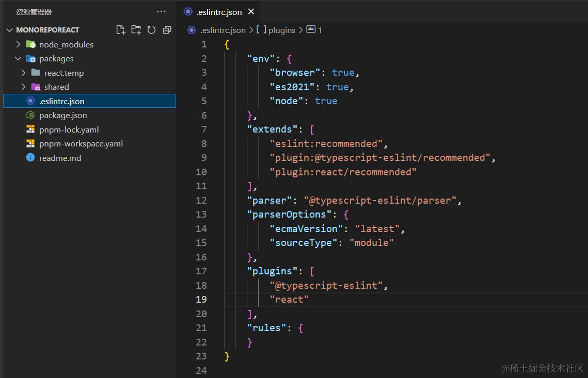Click the node_modules folder icon
This screenshot has height=378, width=588.
pos(31,44)
